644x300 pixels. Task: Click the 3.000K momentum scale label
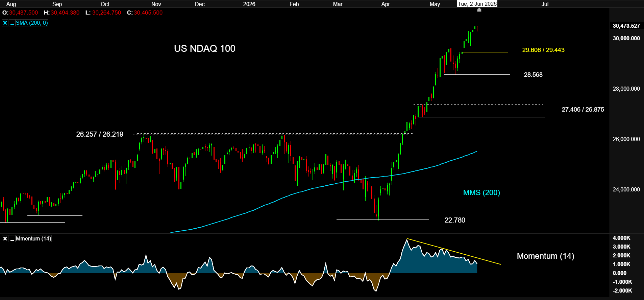coord(622,247)
